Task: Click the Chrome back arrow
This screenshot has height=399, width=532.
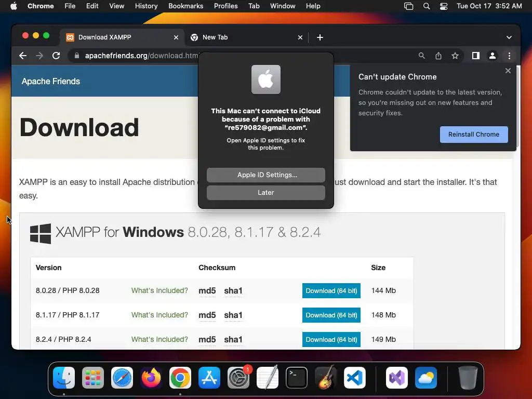Action: coord(23,56)
